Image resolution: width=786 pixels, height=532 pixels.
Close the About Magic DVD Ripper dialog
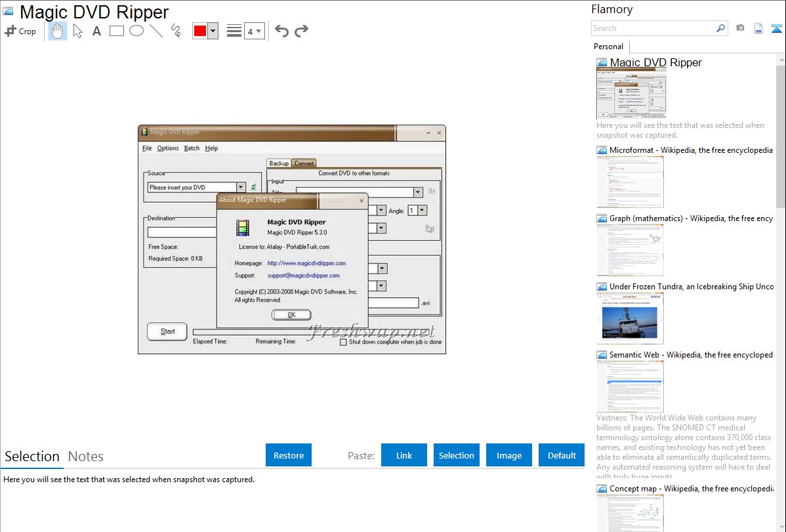coord(362,201)
